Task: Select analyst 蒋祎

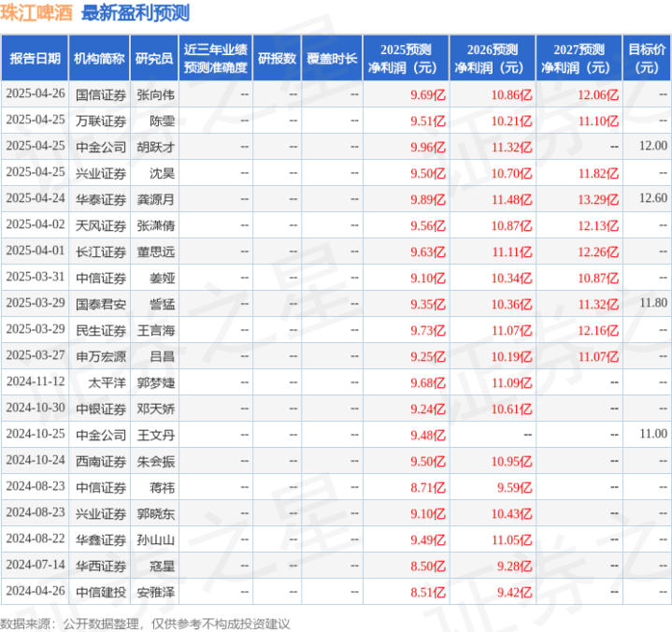Action: [x=162, y=487]
